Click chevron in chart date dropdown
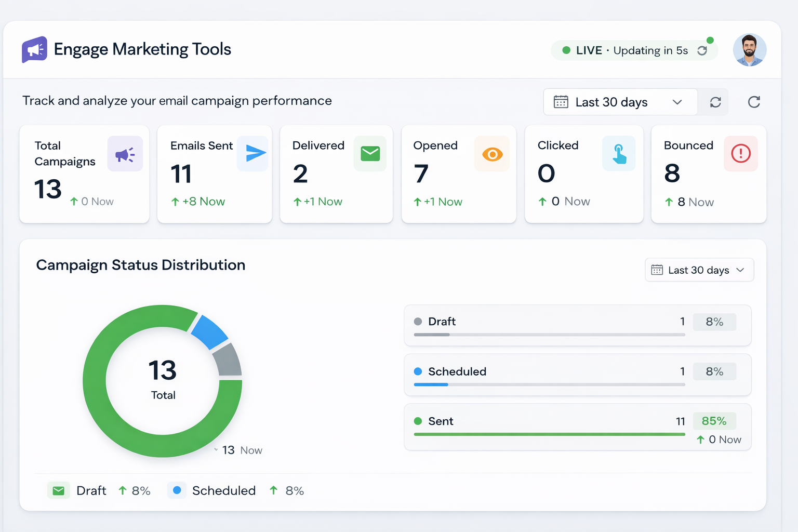Screen dimensions: 798x532 coord(740,270)
